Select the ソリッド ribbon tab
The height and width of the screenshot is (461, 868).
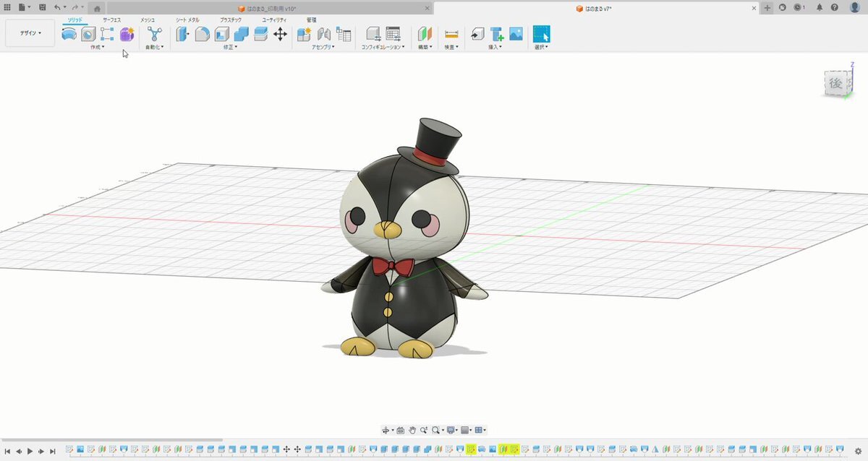pyautogui.click(x=75, y=20)
